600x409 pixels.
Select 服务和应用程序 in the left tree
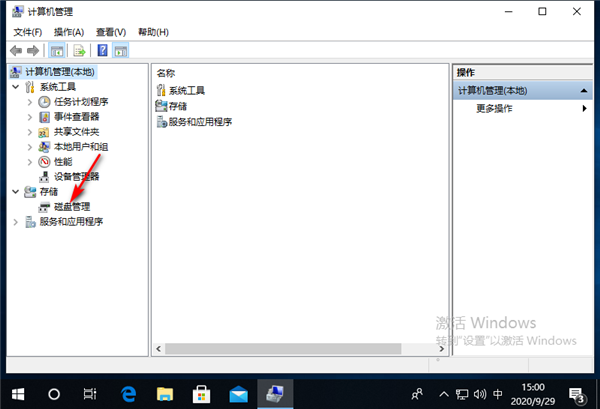(71, 222)
